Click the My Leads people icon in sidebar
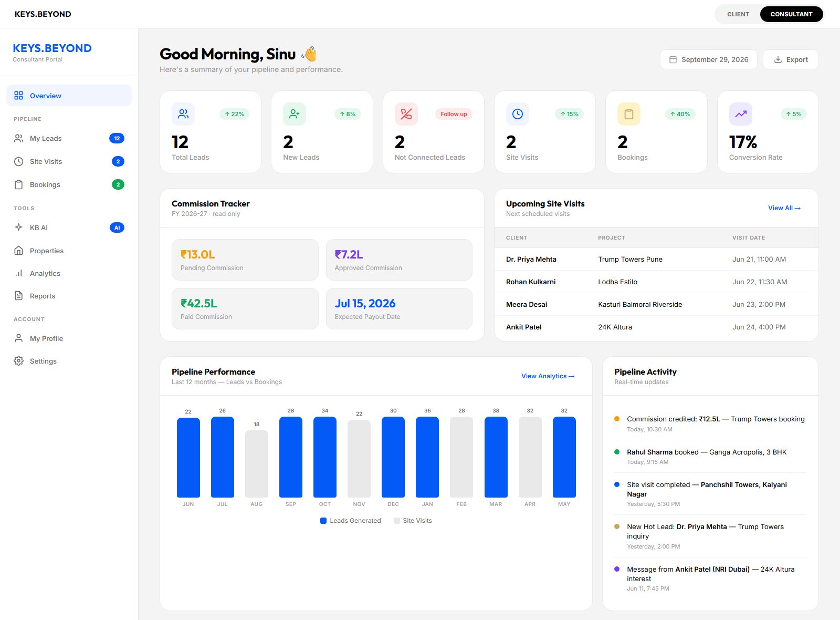The height and width of the screenshot is (620, 840). [x=18, y=138]
